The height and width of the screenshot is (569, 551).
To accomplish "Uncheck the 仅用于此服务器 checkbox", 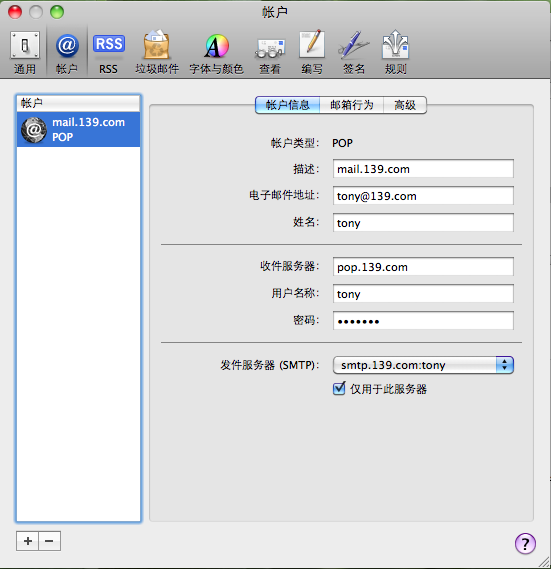I will [339, 389].
